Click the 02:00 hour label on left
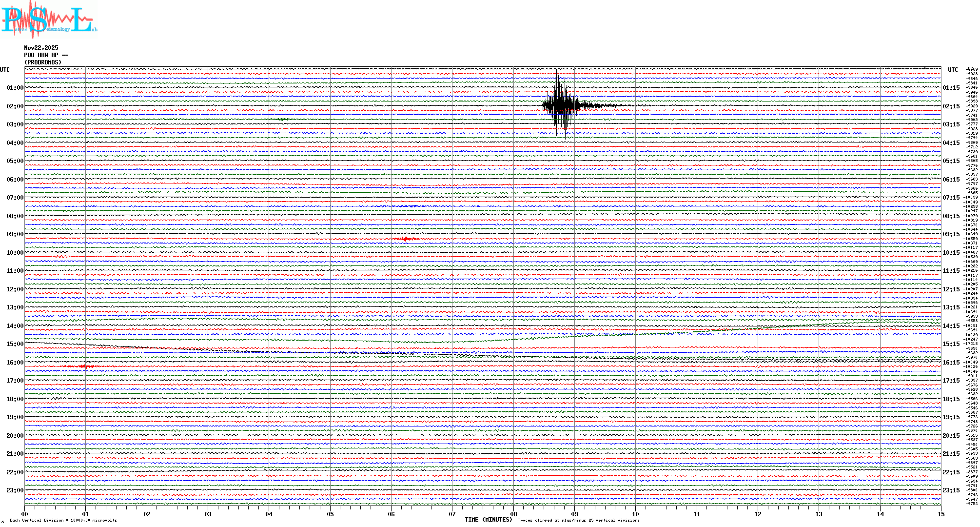980x527 pixels. point(15,106)
